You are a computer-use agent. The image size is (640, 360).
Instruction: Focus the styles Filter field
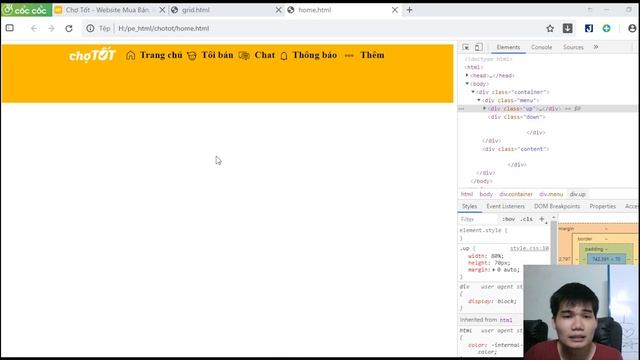coord(478,220)
